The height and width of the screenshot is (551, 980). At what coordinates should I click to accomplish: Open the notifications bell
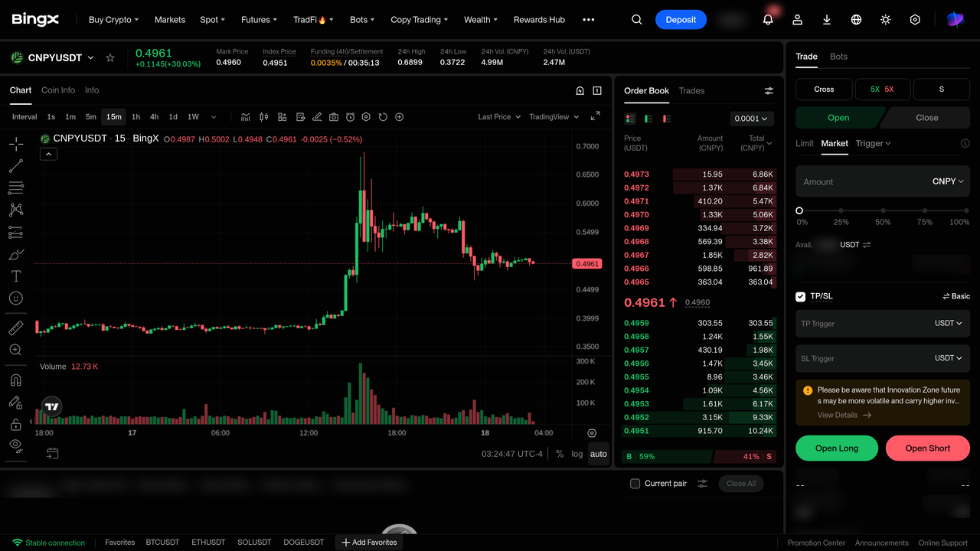(768, 20)
